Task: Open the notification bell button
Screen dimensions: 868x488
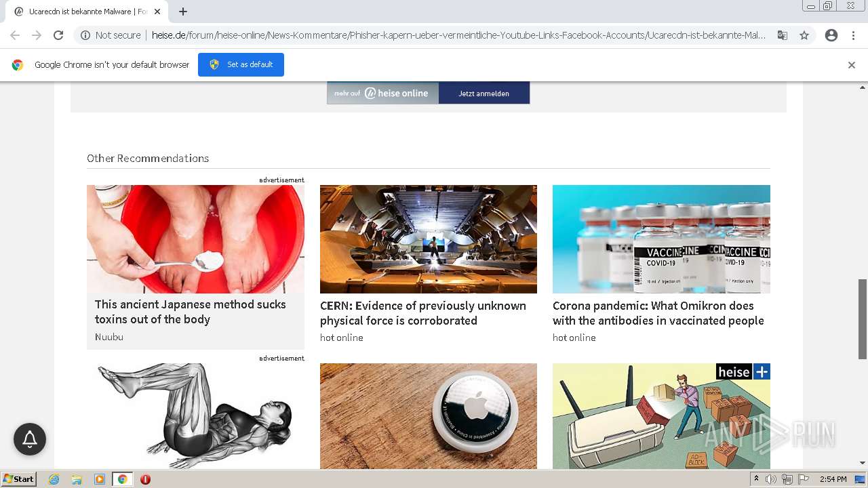Action: (x=30, y=439)
